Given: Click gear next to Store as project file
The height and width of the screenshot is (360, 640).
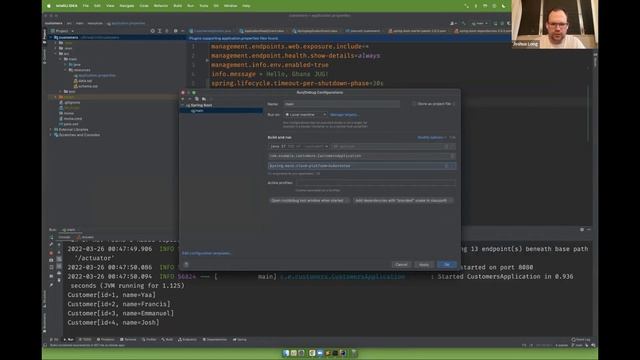Looking at the screenshot, I should 454,104.
